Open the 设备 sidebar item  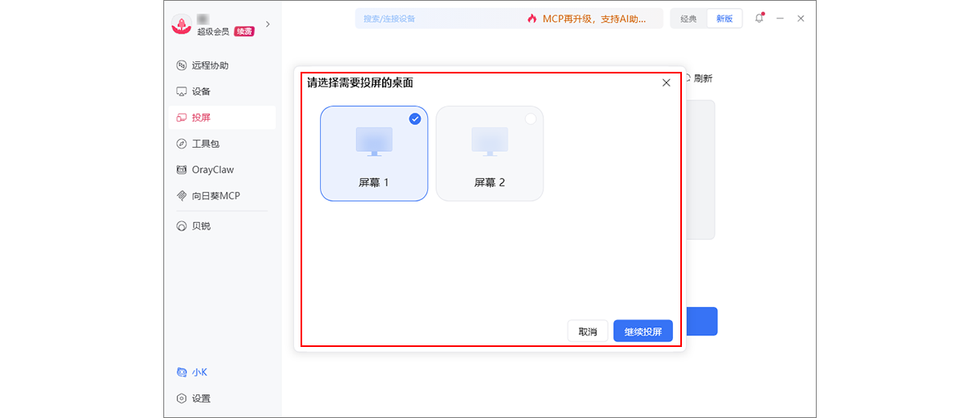(x=222, y=91)
